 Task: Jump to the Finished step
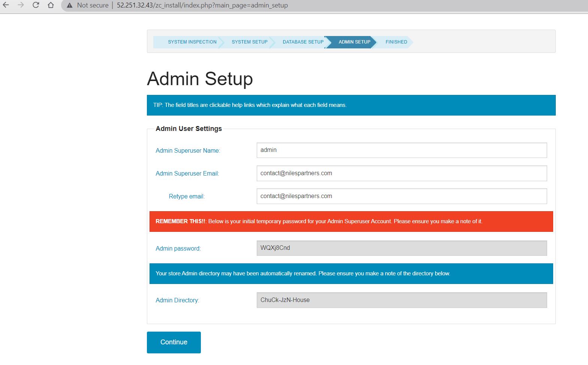(396, 42)
